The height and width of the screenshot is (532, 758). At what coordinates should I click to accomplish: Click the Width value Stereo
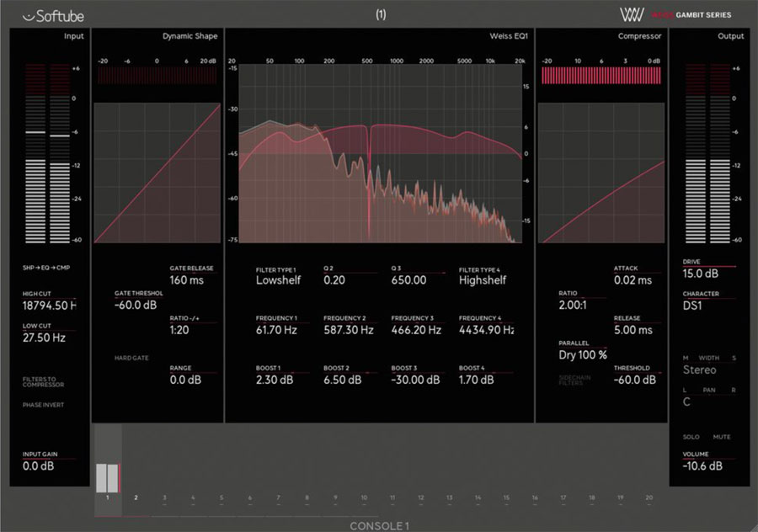pos(699,370)
